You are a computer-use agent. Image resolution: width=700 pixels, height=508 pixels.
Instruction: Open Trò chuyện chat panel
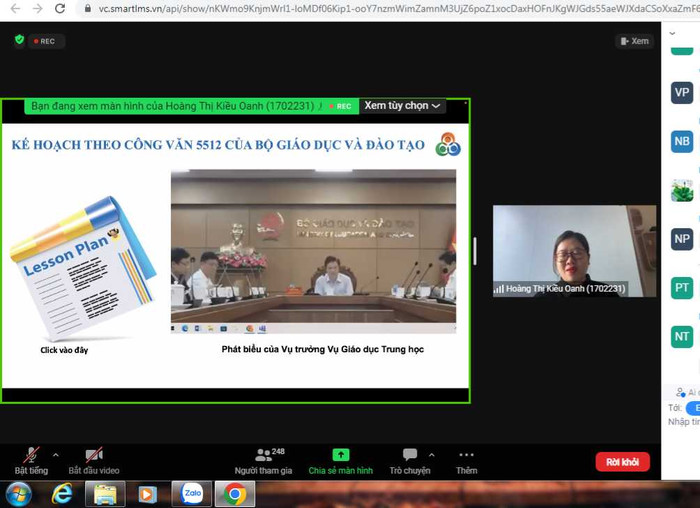tap(409, 460)
